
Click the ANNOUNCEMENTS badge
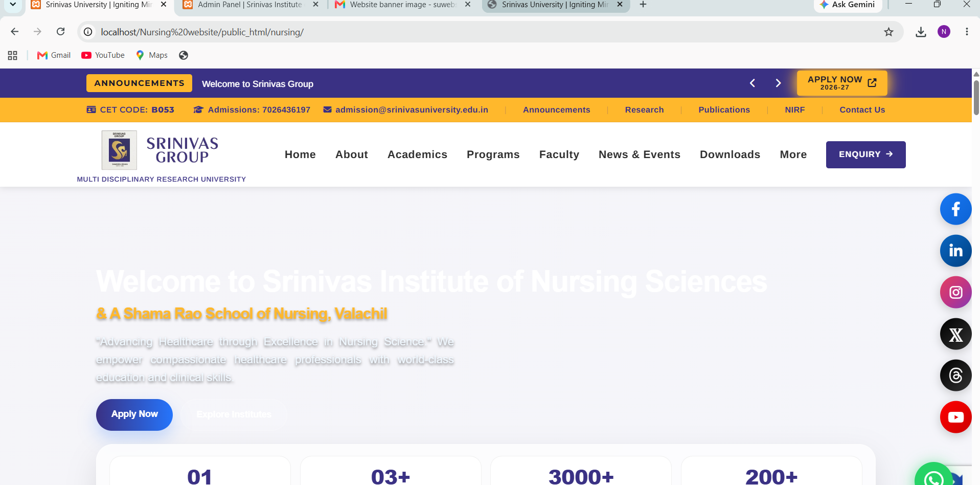coord(139,83)
